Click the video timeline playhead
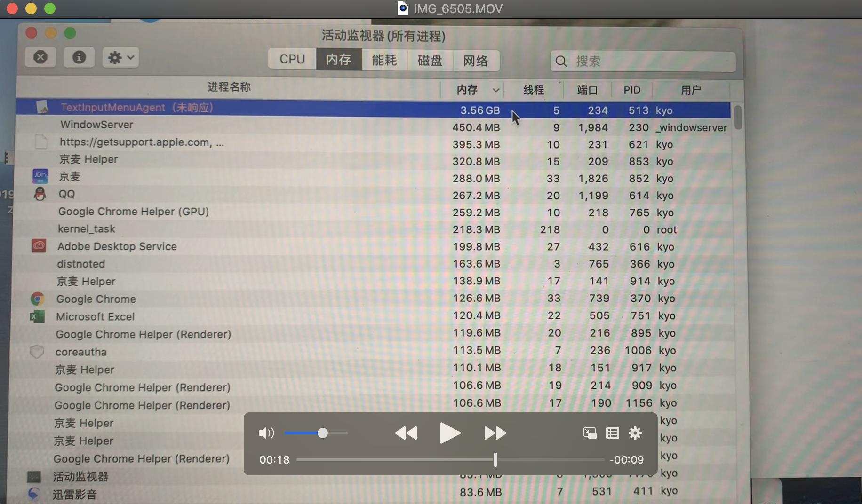This screenshot has width=862, height=504. [495, 460]
